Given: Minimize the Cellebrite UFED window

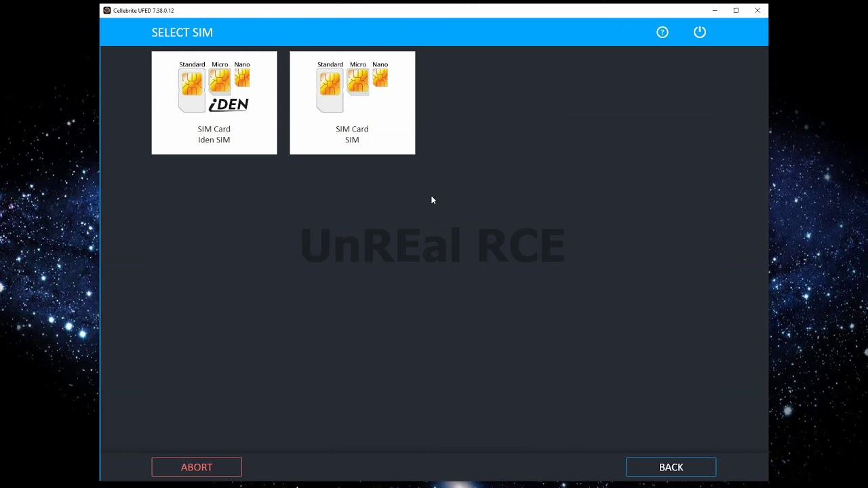Looking at the screenshot, I should [x=715, y=11].
